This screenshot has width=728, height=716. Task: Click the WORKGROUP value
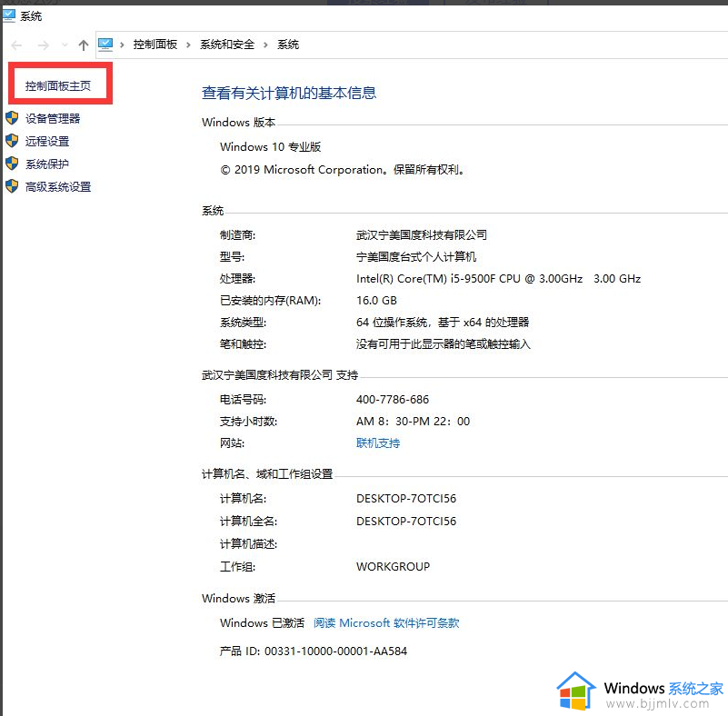click(x=393, y=567)
